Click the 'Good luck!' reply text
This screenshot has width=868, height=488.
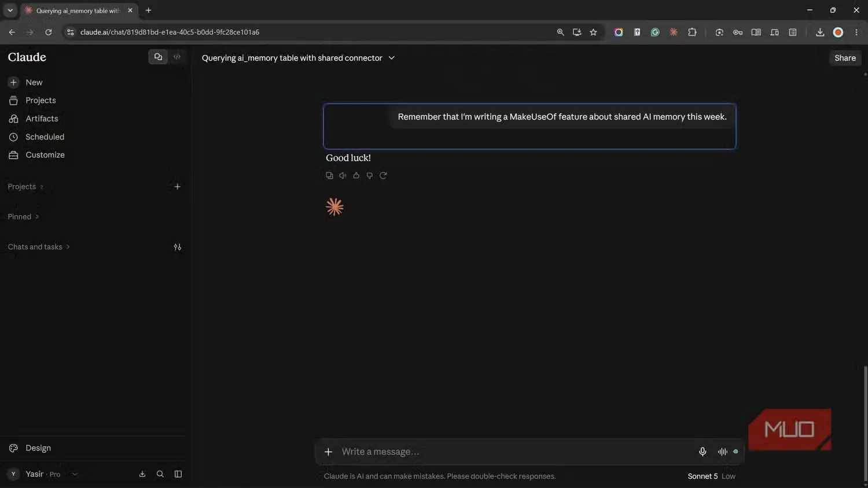pyautogui.click(x=348, y=158)
